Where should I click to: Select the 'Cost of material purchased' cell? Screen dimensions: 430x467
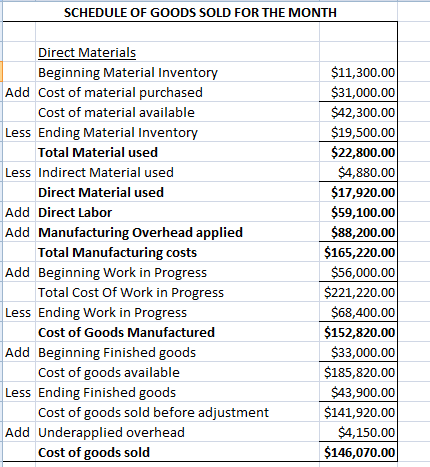(x=177, y=92)
